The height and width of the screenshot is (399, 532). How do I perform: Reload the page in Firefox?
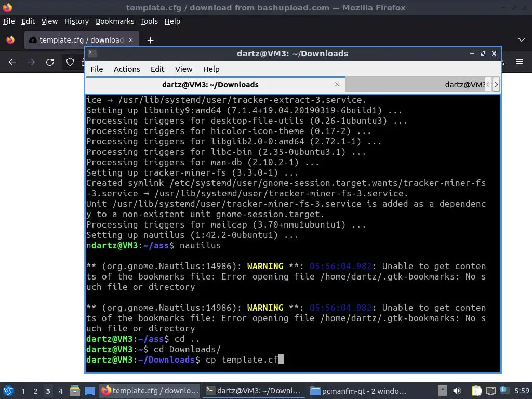[50, 62]
